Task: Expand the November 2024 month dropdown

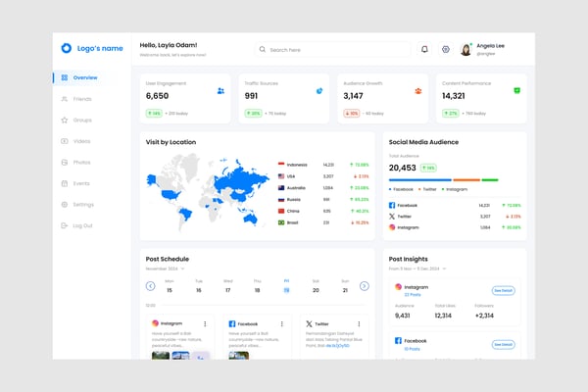Action: (x=166, y=269)
